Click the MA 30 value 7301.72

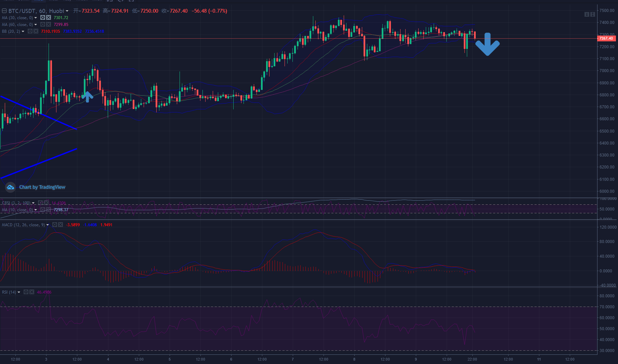(x=61, y=18)
